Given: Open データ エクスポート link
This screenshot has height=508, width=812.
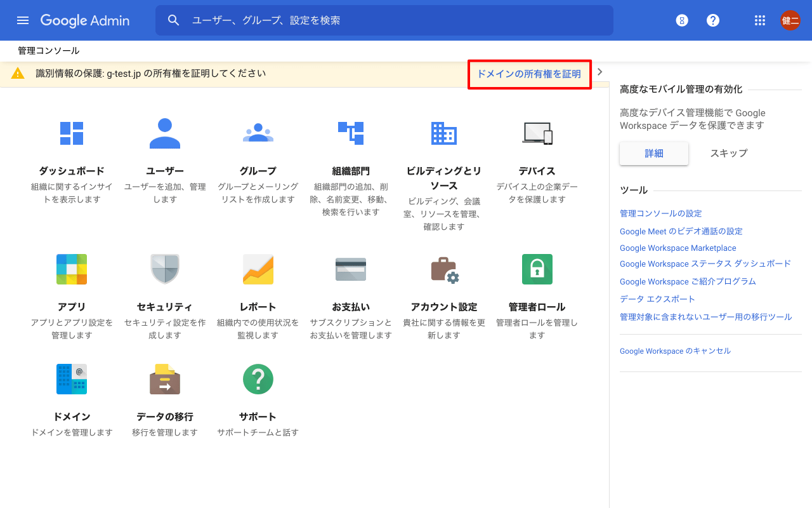Looking at the screenshot, I should (658, 299).
